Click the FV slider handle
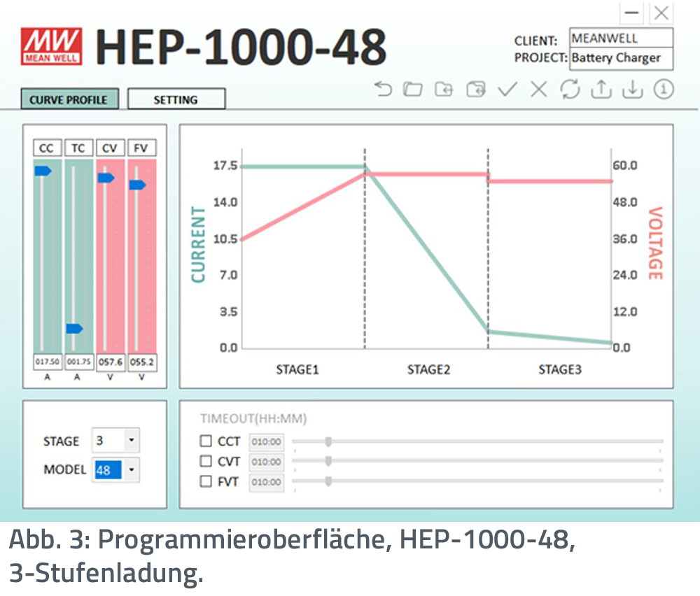The image size is (700, 596). click(137, 185)
